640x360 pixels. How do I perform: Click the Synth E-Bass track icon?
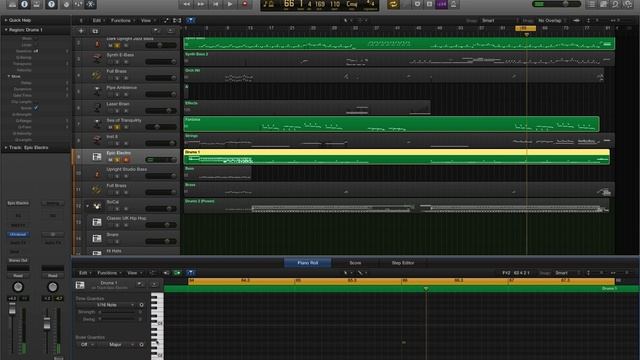point(97,59)
